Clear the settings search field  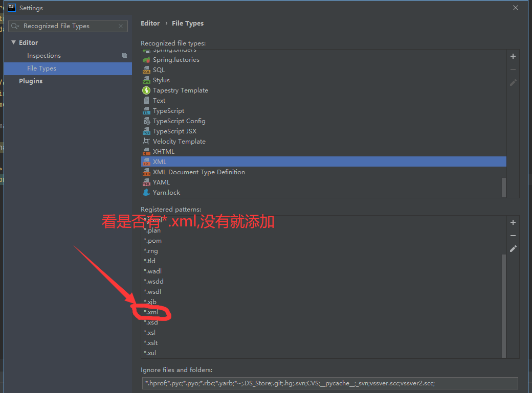click(x=121, y=26)
